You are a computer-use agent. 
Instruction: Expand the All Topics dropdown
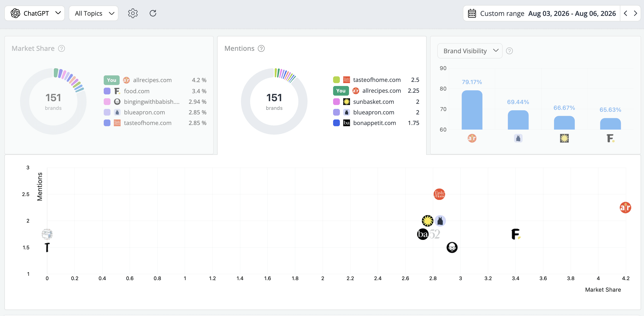tap(94, 13)
